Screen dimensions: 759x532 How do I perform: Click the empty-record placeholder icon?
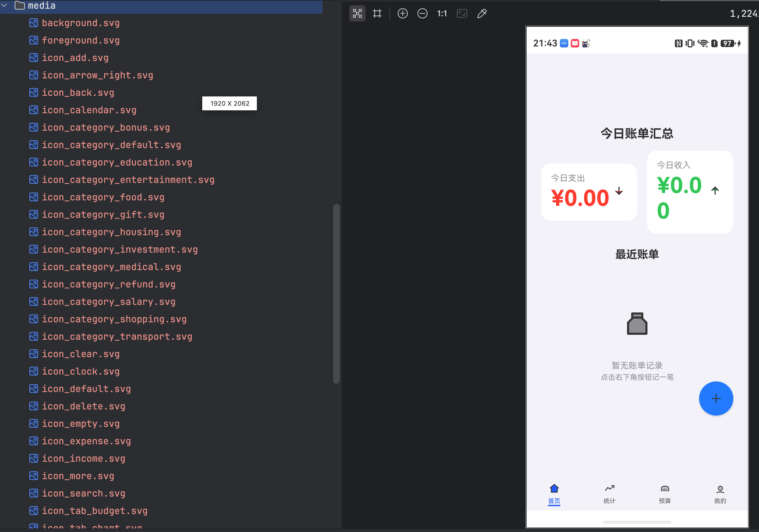(637, 323)
